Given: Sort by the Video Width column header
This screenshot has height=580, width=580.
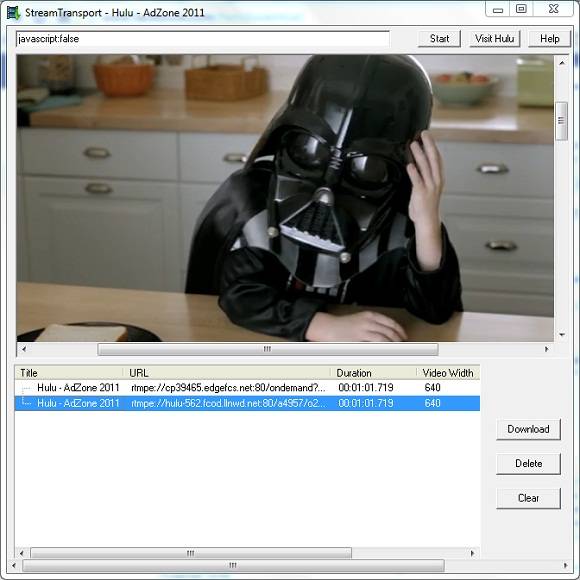Looking at the screenshot, I should (x=448, y=373).
